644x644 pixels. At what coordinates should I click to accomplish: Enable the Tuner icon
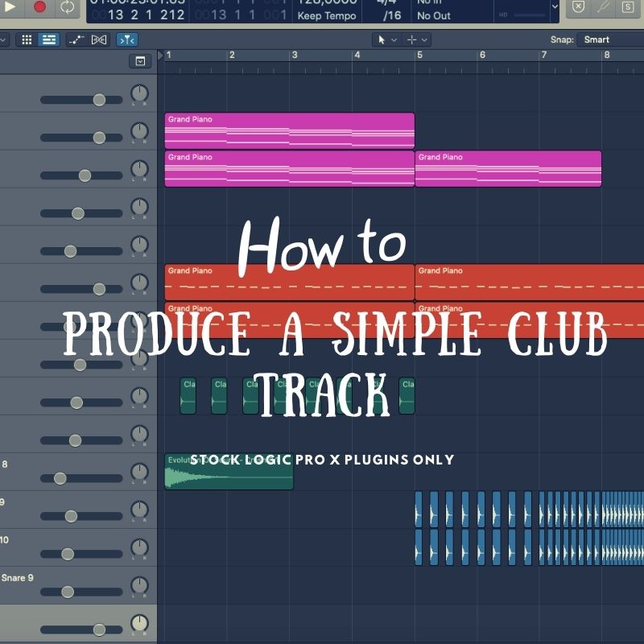603,7
